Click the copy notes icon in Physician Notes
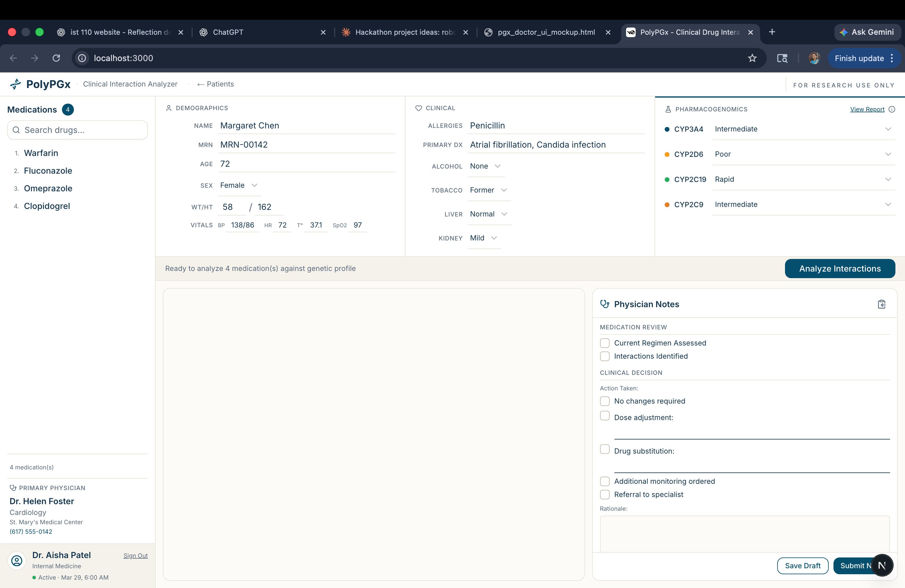 [x=881, y=304]
